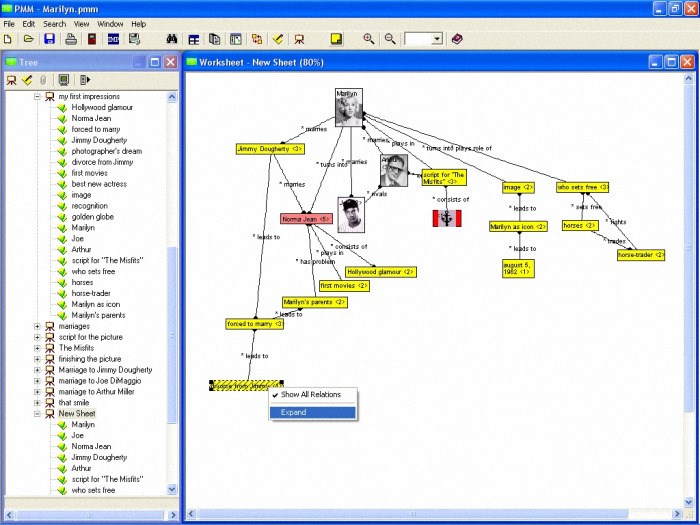Open the File menu
The image size is (700, 525).
(9, 24)
